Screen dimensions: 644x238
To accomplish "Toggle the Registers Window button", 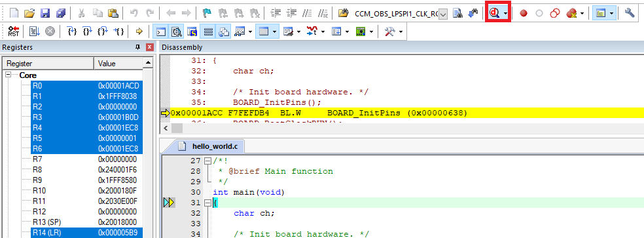I will (x=208, y=31).
